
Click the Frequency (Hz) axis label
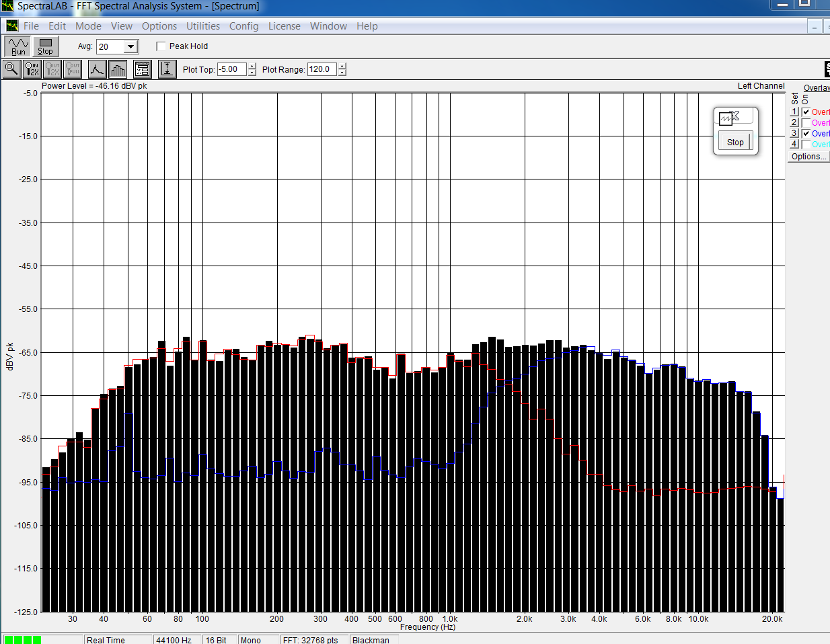[x=428, y=627]
